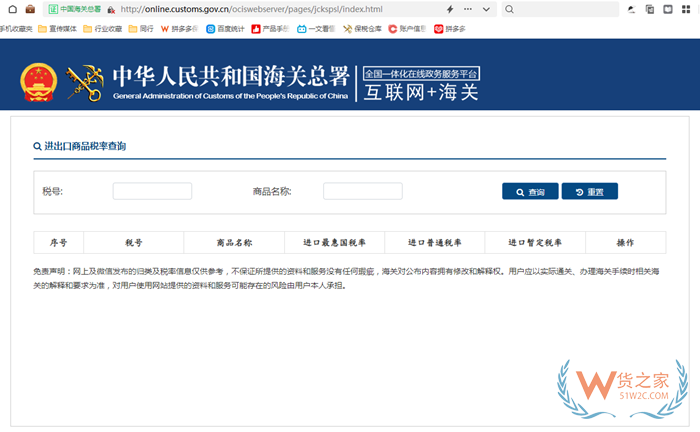Open the three-dots more menu in address bar
Image resolution: width=700 pixels, height=432 pixels.
(467, 9)
